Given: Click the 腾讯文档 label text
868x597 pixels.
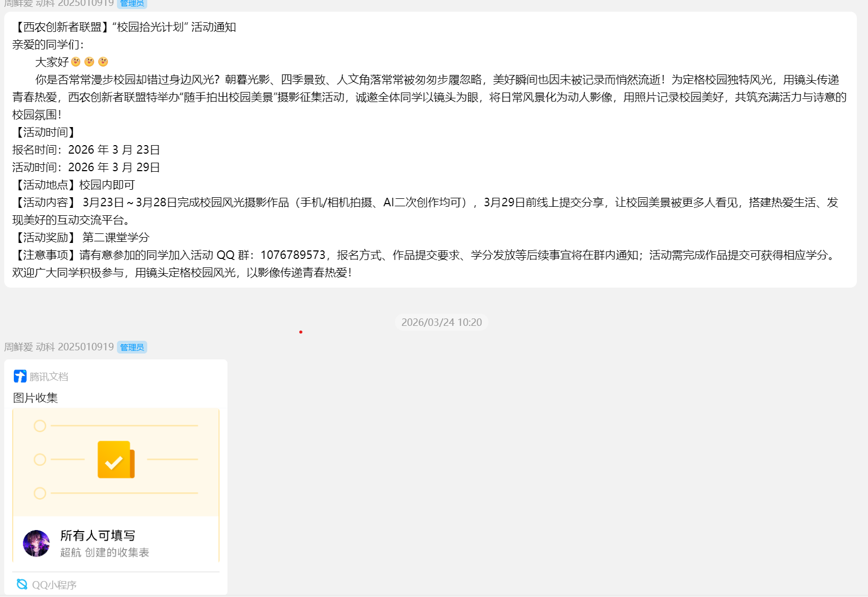Looking at the screenshot, I should tap(49, 377).
